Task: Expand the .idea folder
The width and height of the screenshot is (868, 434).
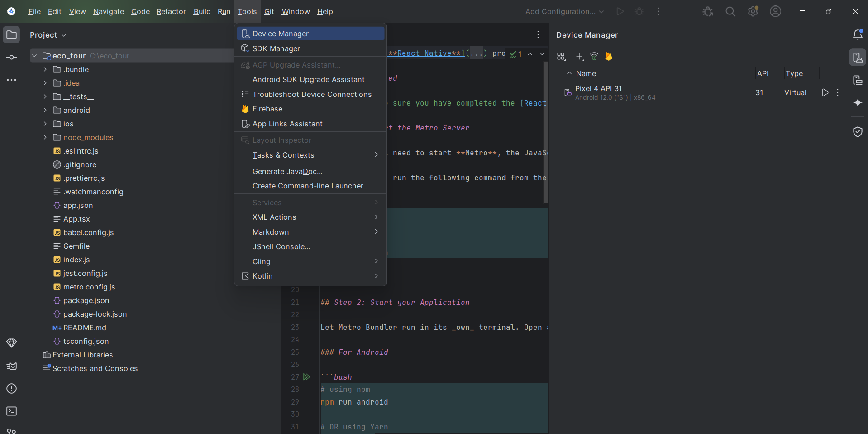Action: coord(45,83)
